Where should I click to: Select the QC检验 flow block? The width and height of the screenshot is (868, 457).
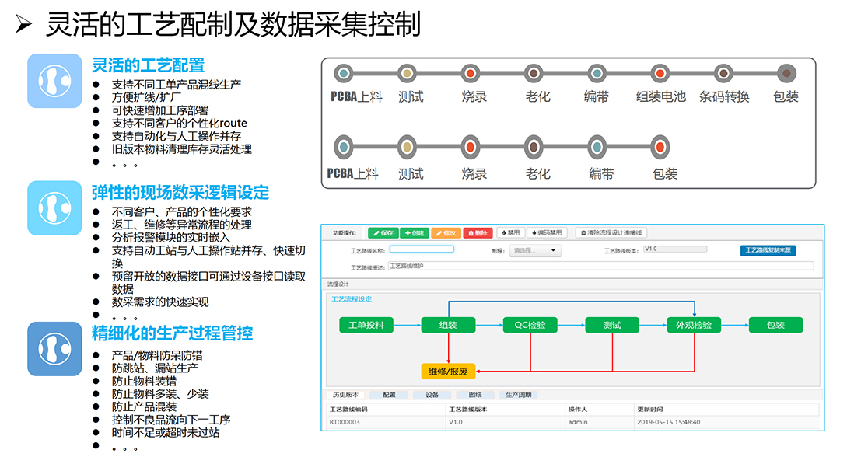(530, 325)
